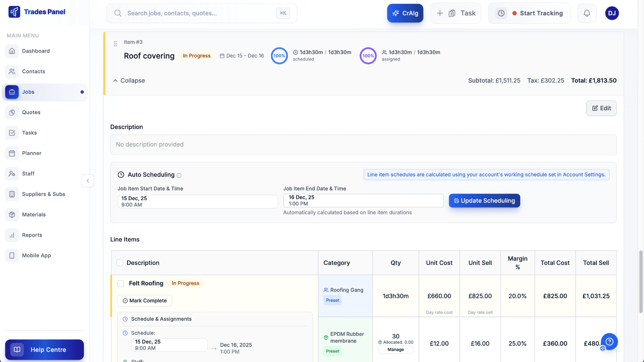Click the 100% scheduled progress ring
This screenshot has width=644, height=362.
[279, 56]
